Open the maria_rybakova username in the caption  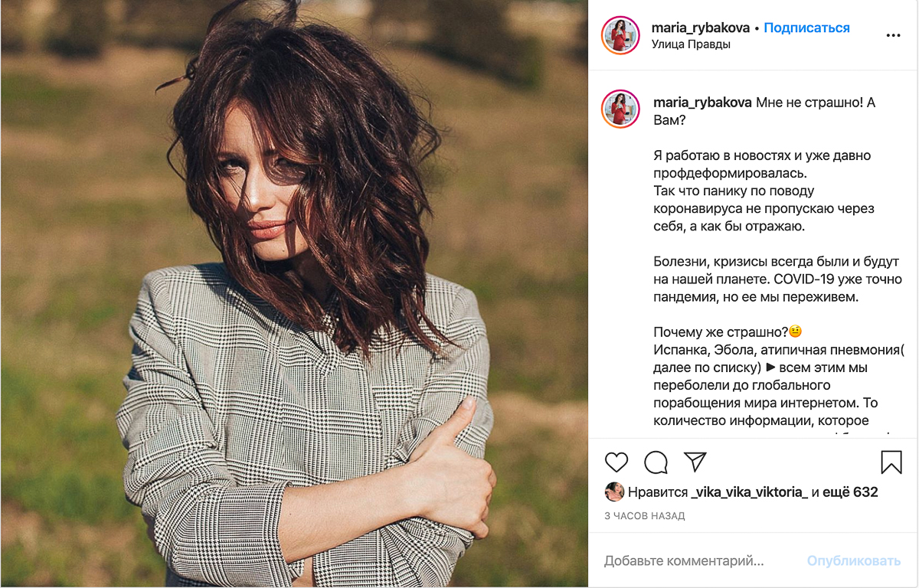703,103
